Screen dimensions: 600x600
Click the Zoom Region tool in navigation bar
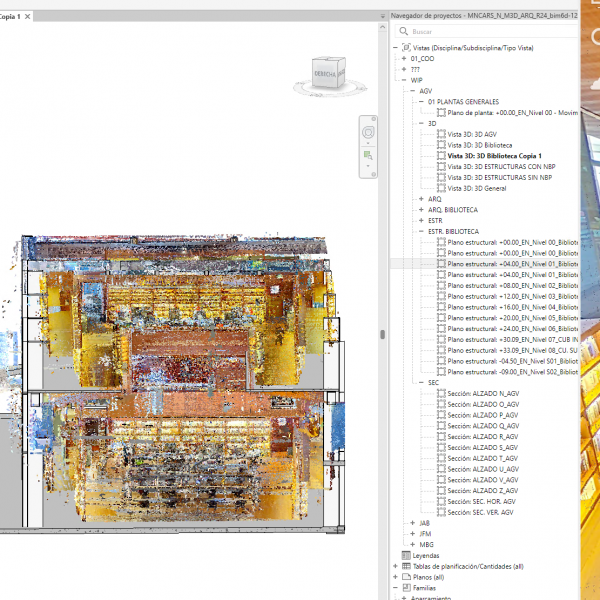click(x=368, y=154)
